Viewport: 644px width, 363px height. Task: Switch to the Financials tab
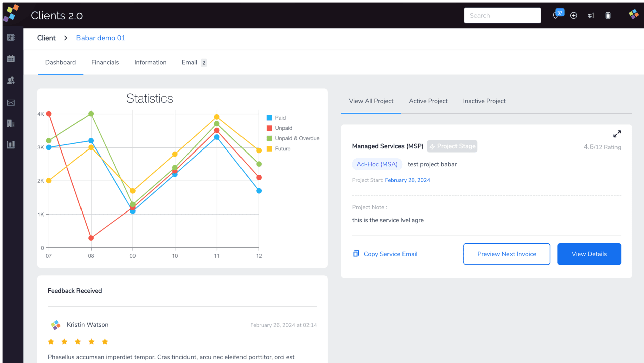(105, 62)
